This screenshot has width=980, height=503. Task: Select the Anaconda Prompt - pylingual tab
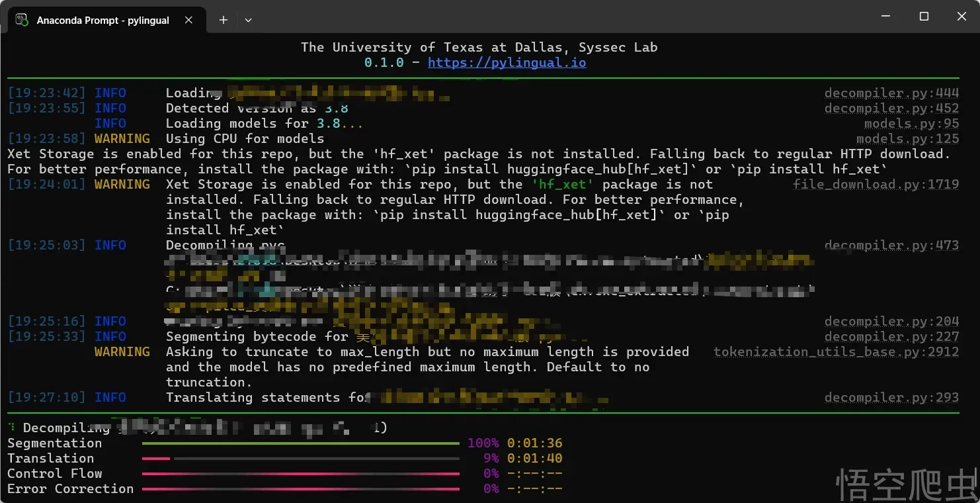click(x=102, y=21)
